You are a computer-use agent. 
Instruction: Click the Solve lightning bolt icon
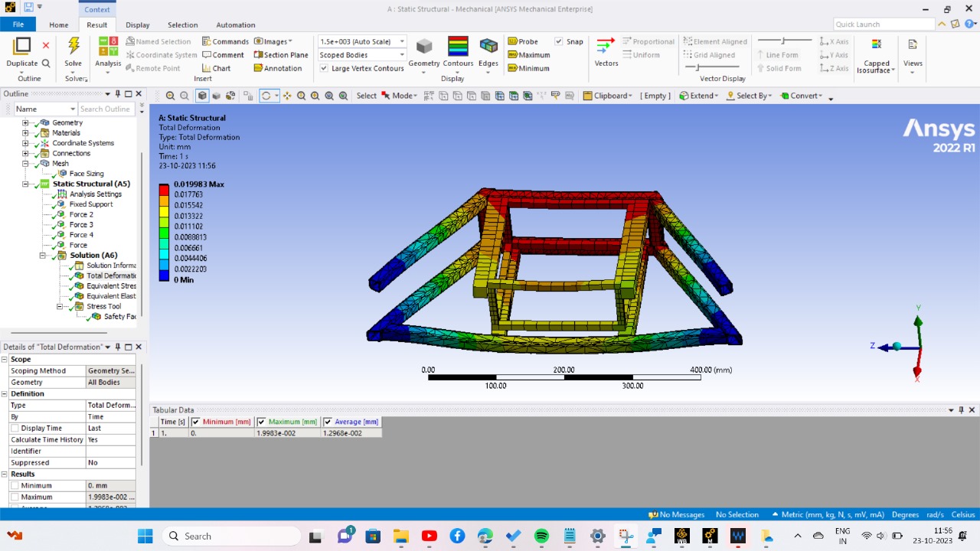[73, 47]
